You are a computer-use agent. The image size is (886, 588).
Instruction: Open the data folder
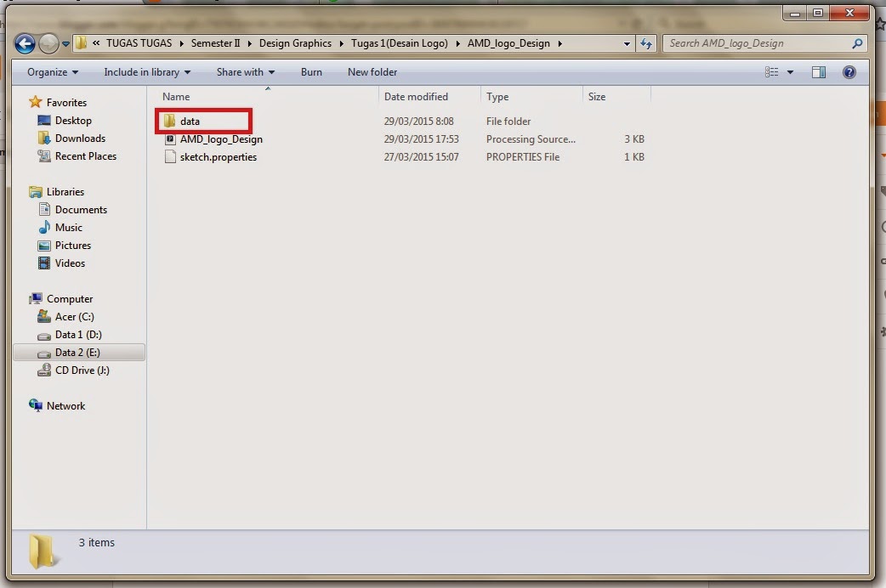(x=190, y=121)
